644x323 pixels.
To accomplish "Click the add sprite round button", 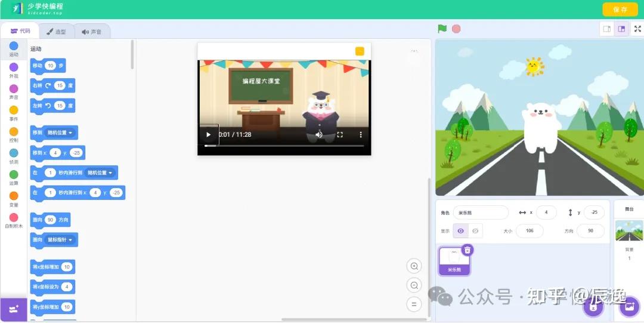I will (593, 306).
